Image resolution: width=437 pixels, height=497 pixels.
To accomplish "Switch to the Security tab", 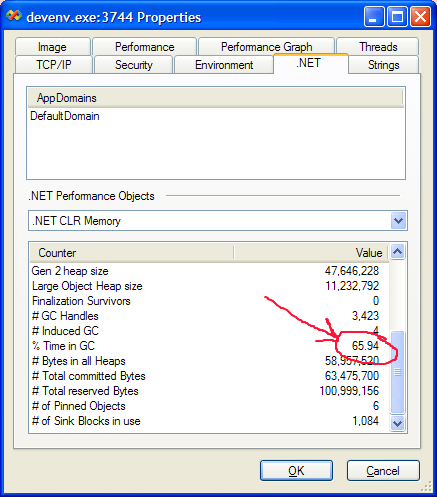I will pos(134,64).
